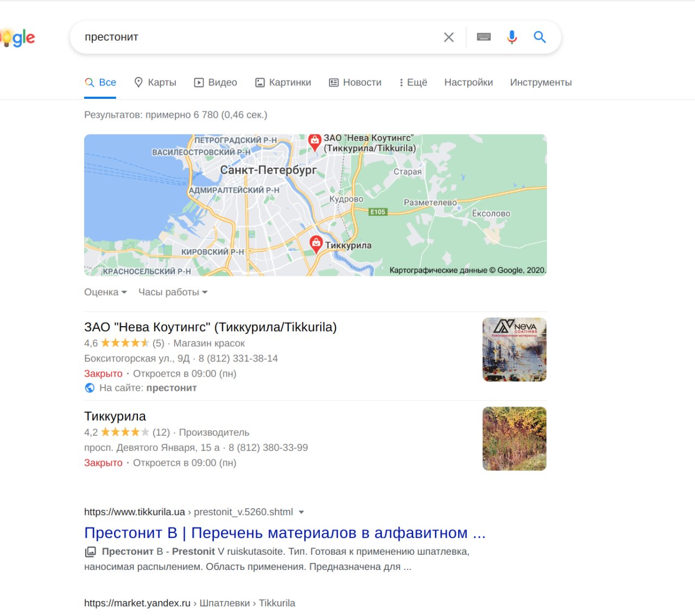Open the Настройки menu
Image resolution: width=695 pixels, height=616 pixels.
[469, 82]
